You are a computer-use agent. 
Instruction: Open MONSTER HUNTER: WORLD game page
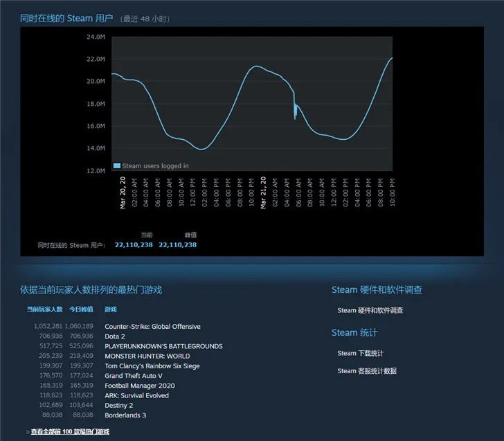pos(147,356)
